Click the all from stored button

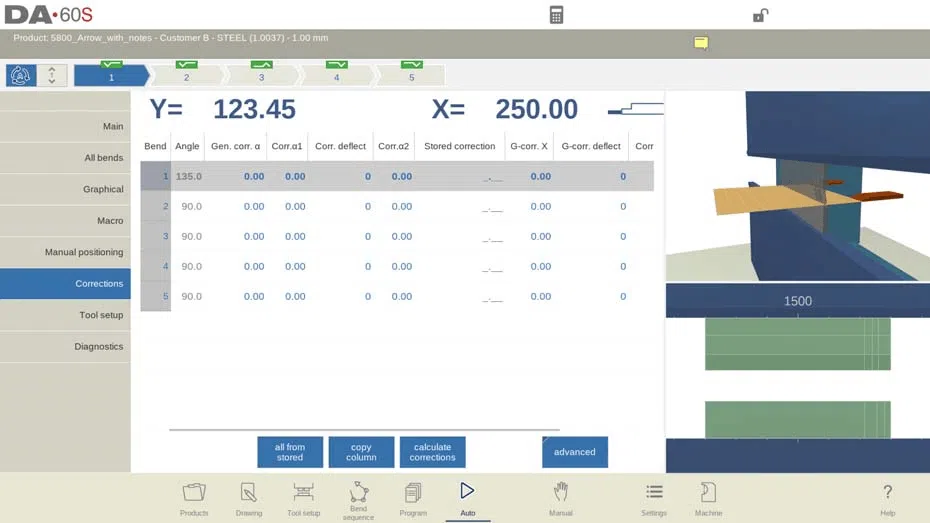click(290, 452)
